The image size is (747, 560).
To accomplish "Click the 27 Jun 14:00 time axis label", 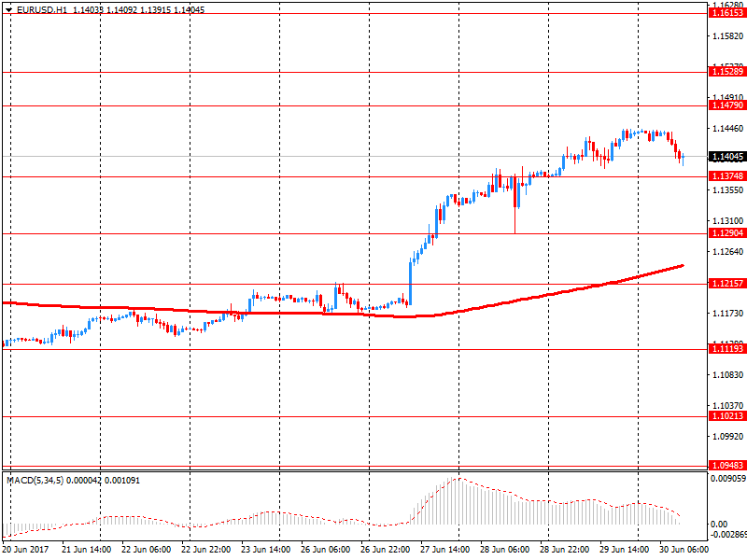I will point(445,550).
